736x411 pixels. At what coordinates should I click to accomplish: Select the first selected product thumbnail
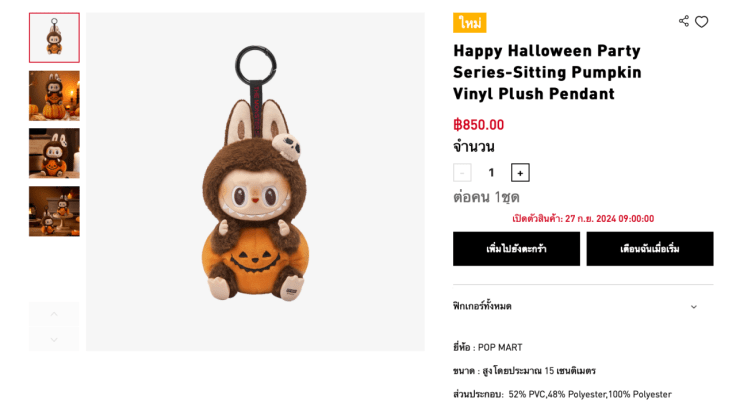54,38
